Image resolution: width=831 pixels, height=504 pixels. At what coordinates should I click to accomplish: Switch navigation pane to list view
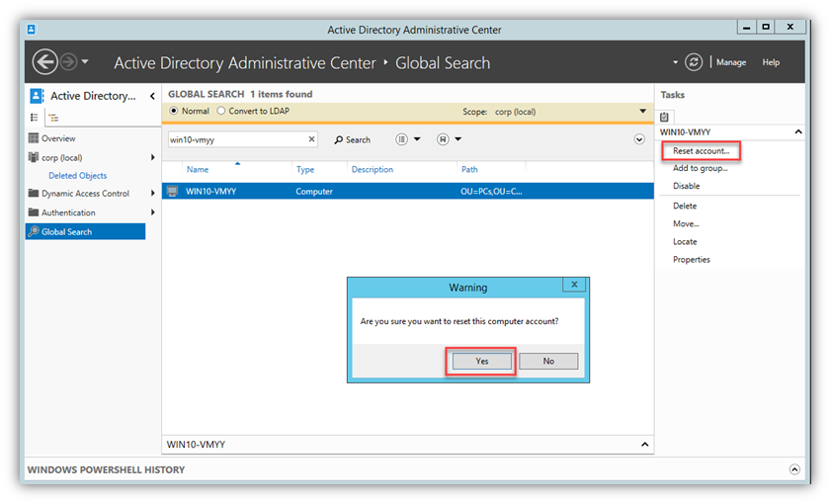coord(35,118)
